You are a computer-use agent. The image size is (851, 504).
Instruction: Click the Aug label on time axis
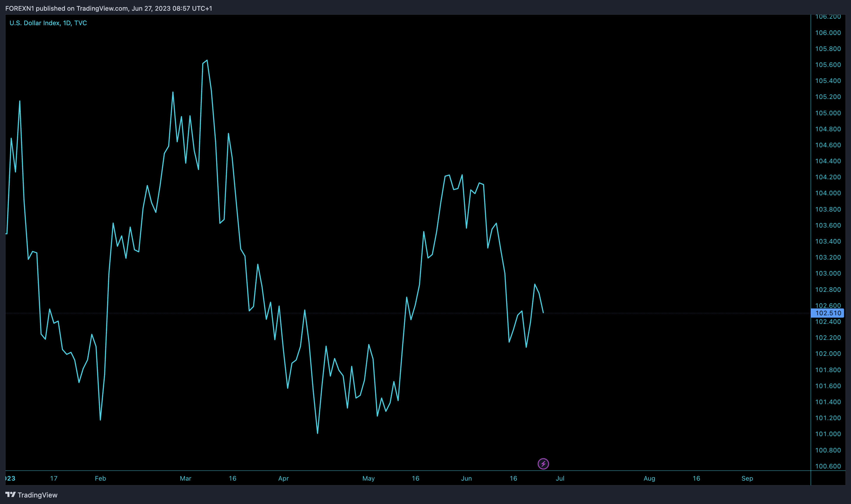[x=649, y=478]
